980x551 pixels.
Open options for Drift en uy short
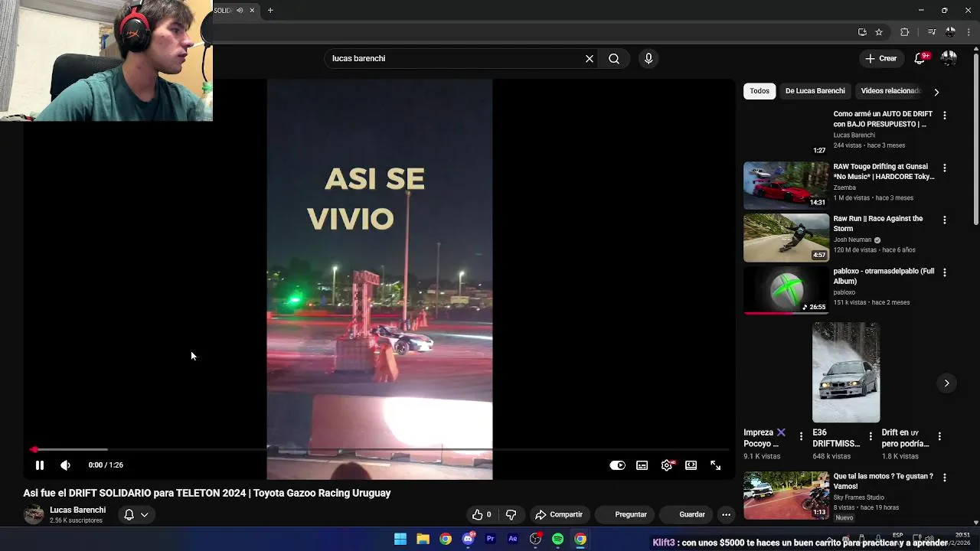(x=939, y=437)
